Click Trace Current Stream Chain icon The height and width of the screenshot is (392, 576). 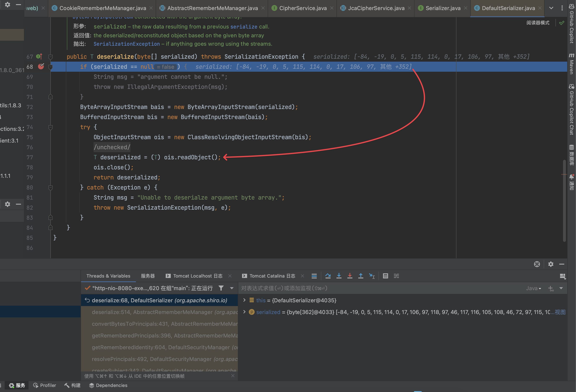(396, 276)
